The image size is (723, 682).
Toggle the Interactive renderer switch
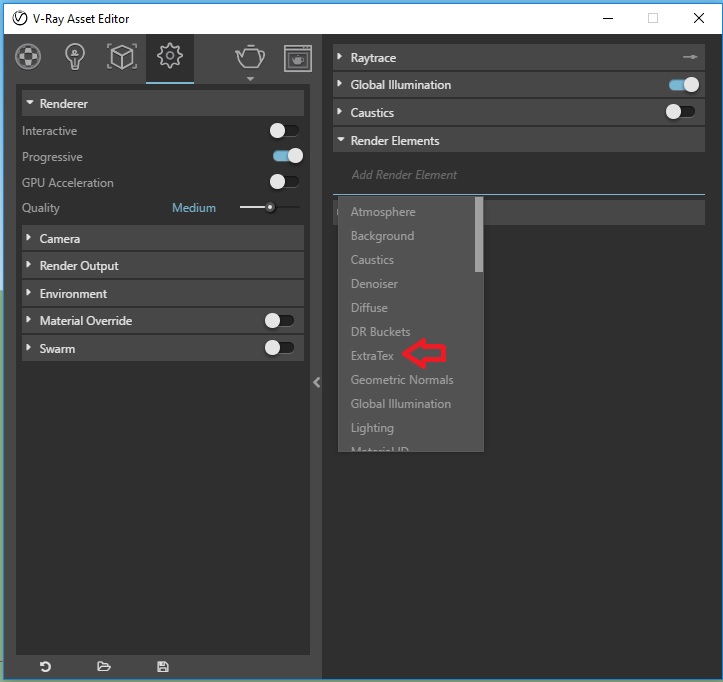[x=284, y=130]
